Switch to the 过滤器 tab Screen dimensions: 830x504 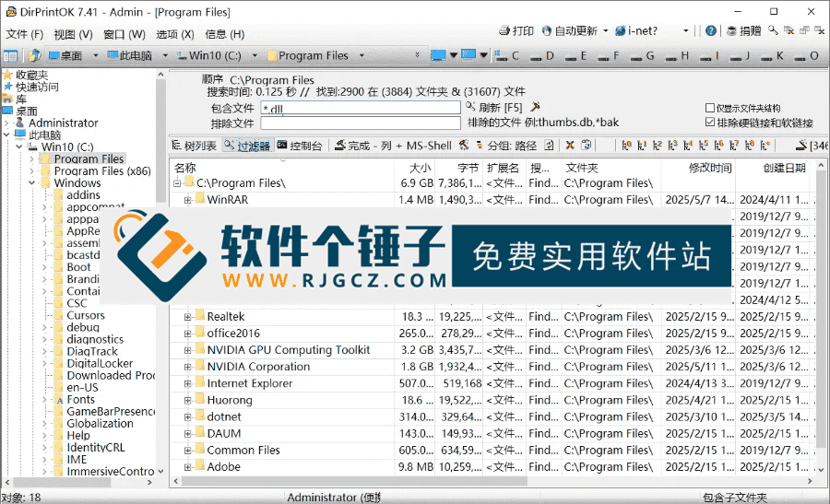point(247,146)
